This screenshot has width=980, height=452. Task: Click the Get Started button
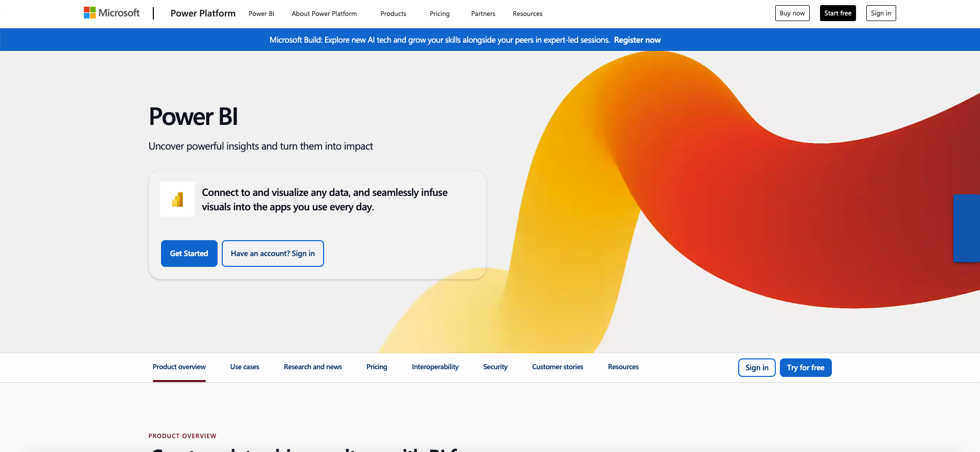coord(189,254)
